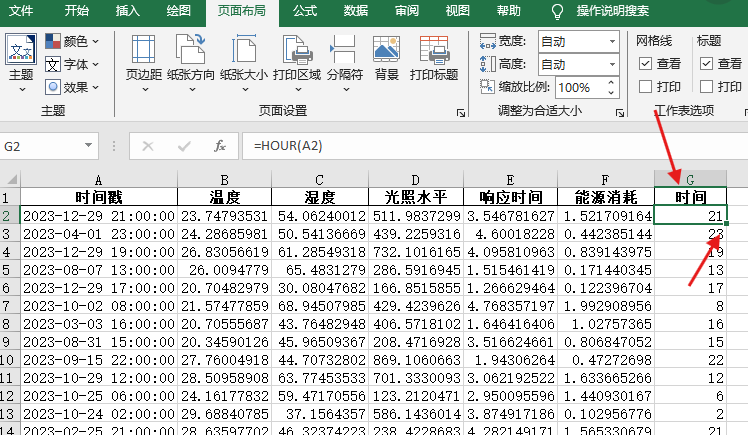Click the select-all corner triangle
The height and width of the screenshot is (435, 748).
click(x=12, y=179)
